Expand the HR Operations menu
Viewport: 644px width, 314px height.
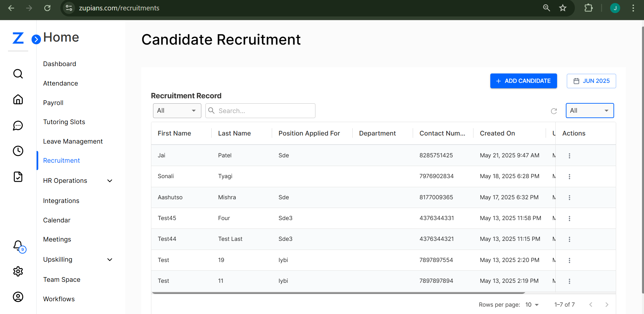coord(110,180)
